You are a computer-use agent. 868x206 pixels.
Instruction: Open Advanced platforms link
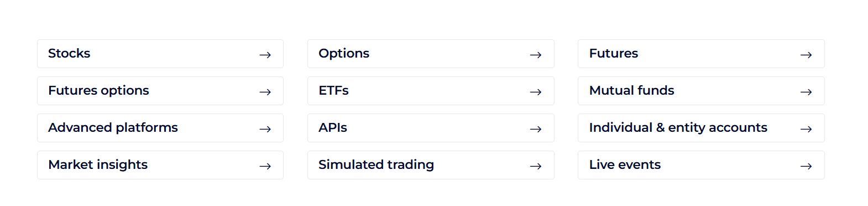(x=160, y=128)
